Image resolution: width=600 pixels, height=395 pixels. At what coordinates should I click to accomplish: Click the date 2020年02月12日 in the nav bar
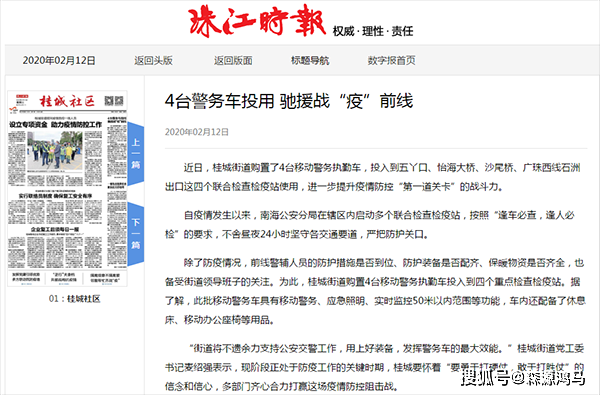coord(59,60)
